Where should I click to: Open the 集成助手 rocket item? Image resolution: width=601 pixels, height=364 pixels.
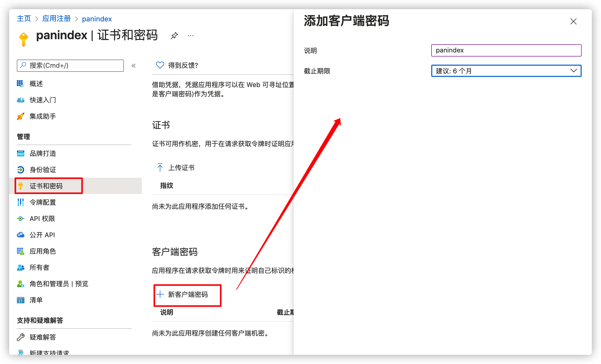[x=43, y=116]
